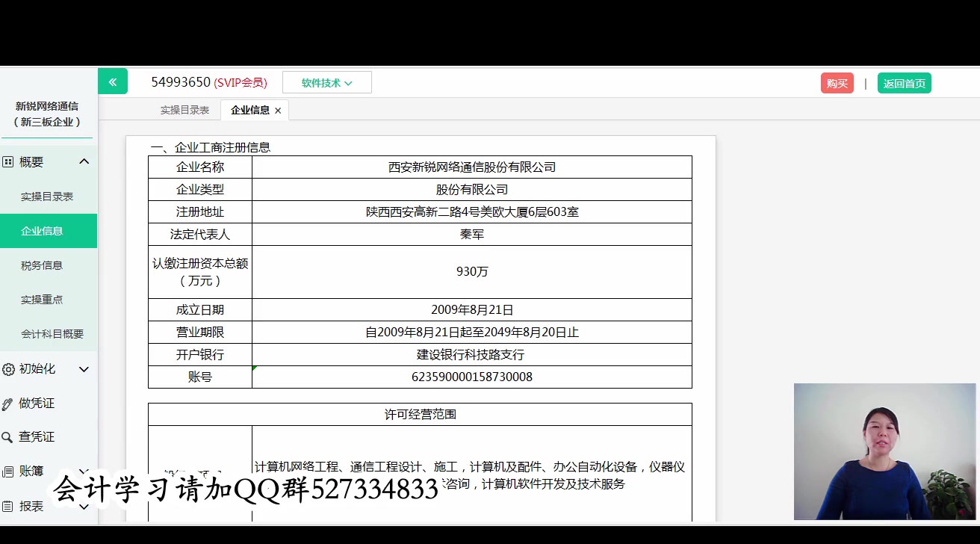Click the 初始化 gear icon in sidebar

point(7,368)
